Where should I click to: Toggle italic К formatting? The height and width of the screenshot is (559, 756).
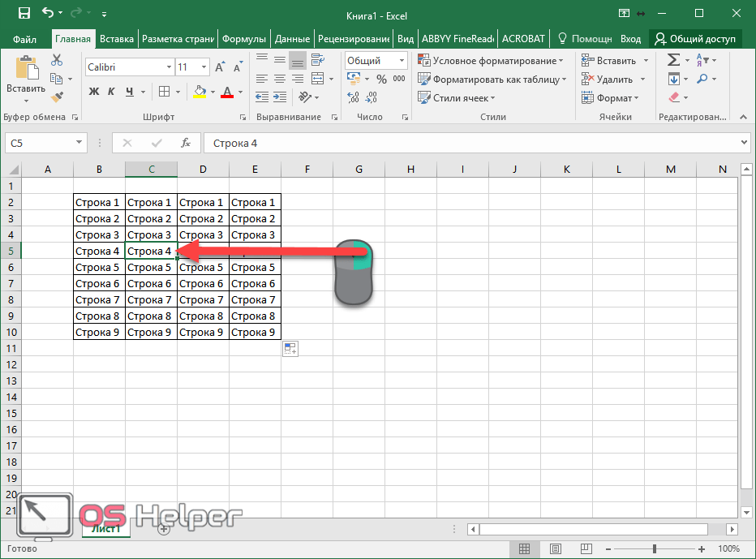[111, 92]
